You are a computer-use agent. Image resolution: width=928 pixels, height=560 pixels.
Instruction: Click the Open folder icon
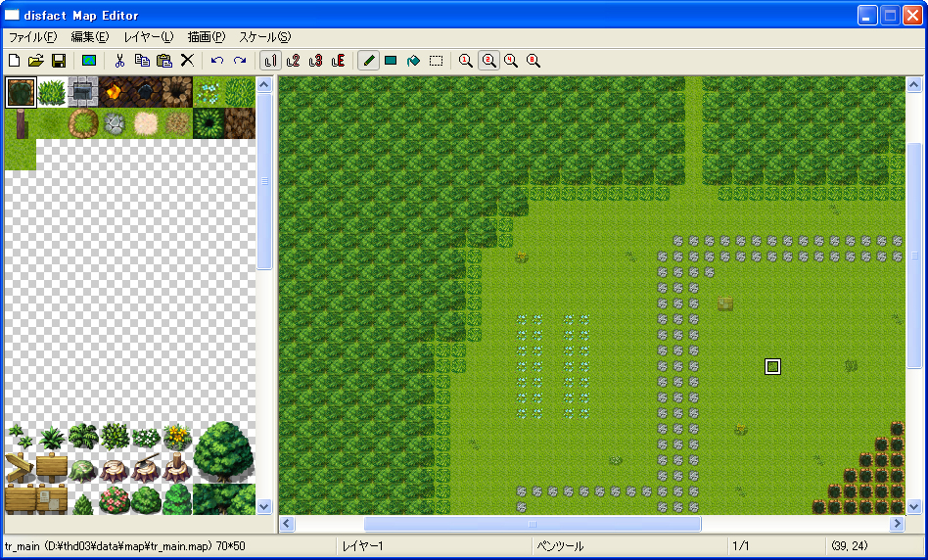pos(36,61)
